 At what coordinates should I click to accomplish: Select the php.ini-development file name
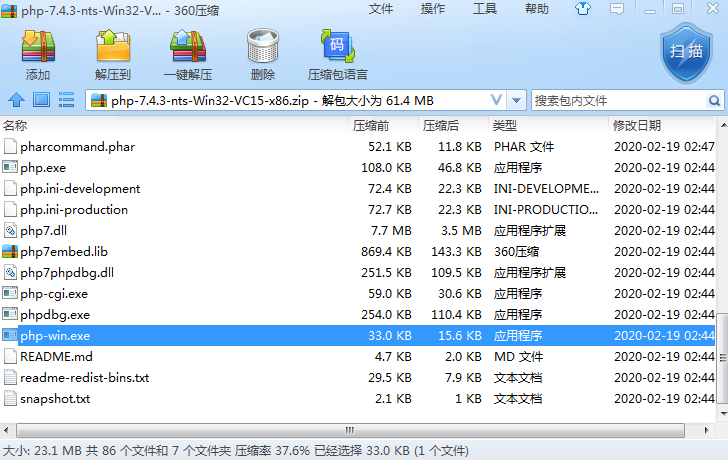[80, 188]
